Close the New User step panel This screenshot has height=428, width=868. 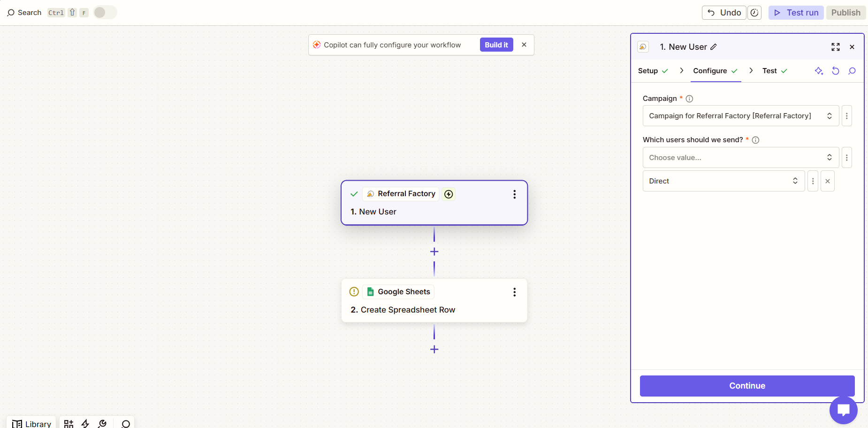852,47
